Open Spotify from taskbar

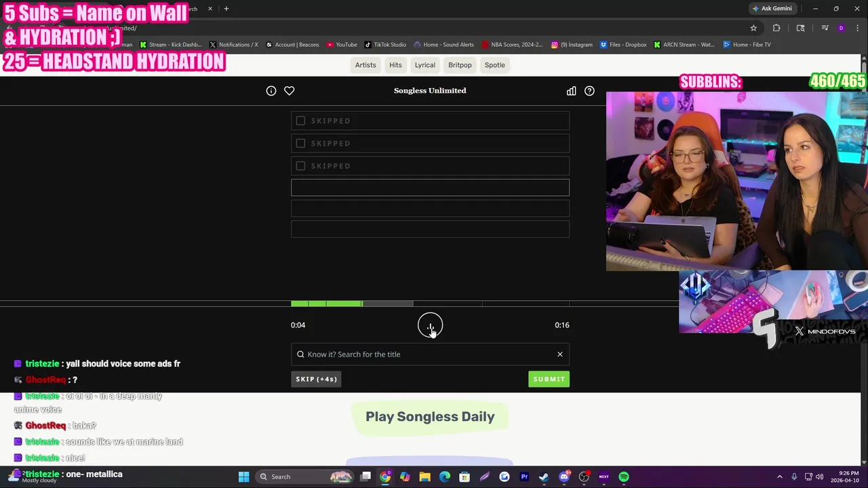624,477
